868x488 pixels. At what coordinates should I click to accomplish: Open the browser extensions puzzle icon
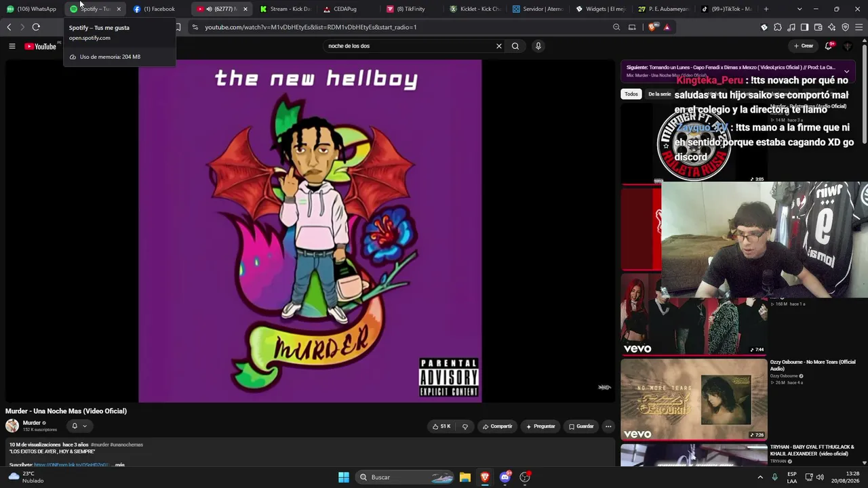(x=778, y=27)
